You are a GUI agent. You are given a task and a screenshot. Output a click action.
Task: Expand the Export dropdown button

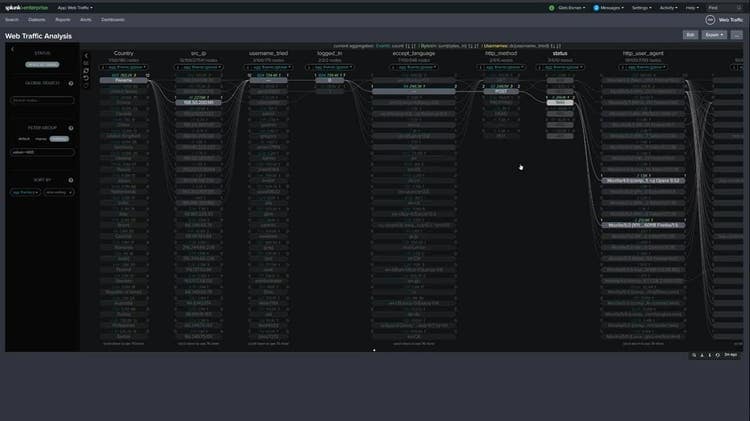pyautogui.click(x=714, y=34)
